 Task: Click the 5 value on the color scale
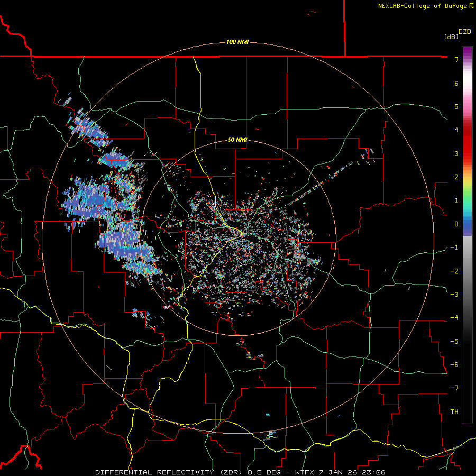pyautogui.click(x=456, y=106)
